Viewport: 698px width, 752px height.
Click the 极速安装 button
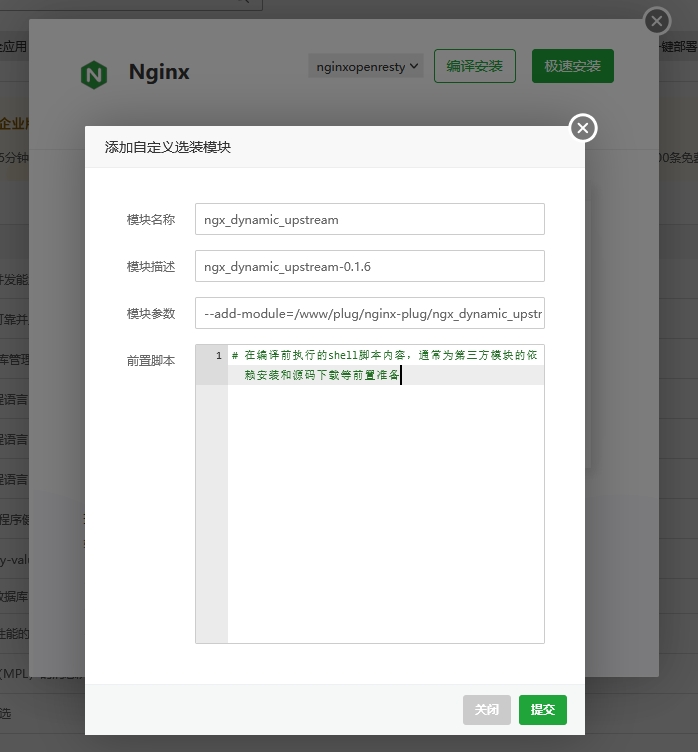coord(572,66)
